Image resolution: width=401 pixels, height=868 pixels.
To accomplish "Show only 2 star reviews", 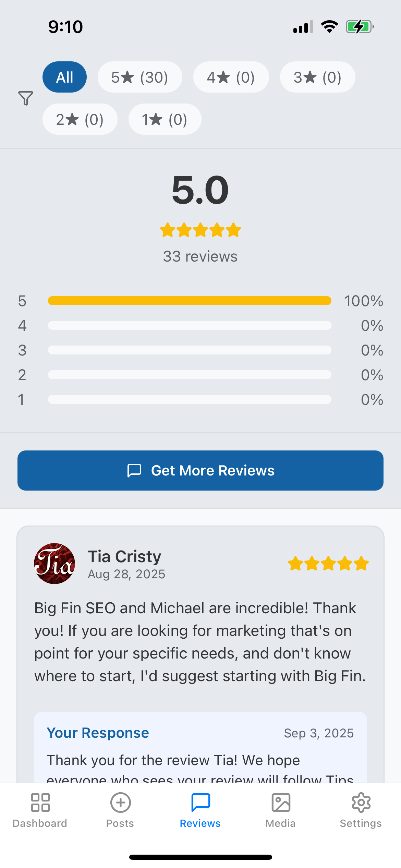I will 80,119.
